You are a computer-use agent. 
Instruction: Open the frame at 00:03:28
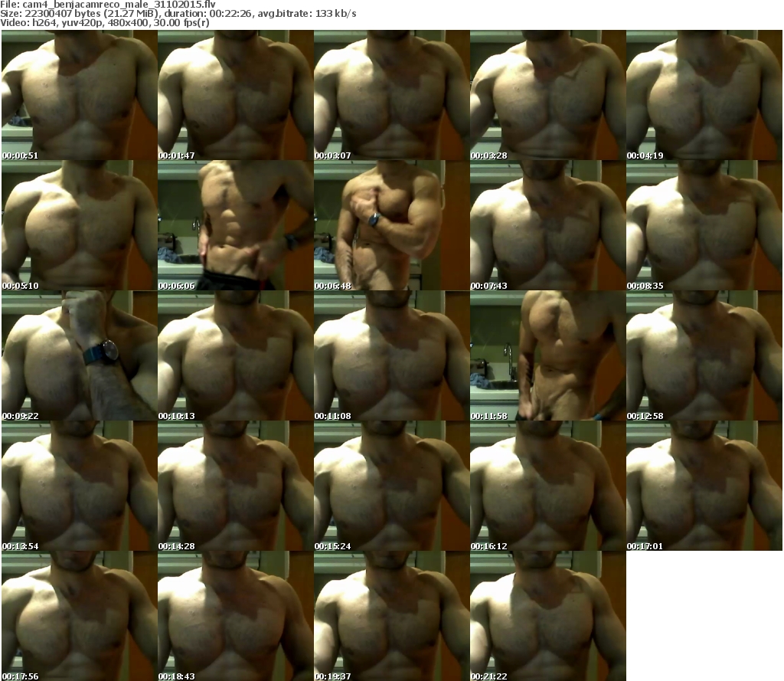point(548,95)
